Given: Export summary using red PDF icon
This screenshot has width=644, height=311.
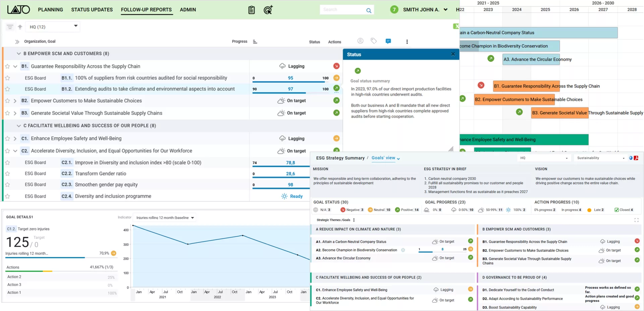Looking at the screenshot, I should 636,158.
